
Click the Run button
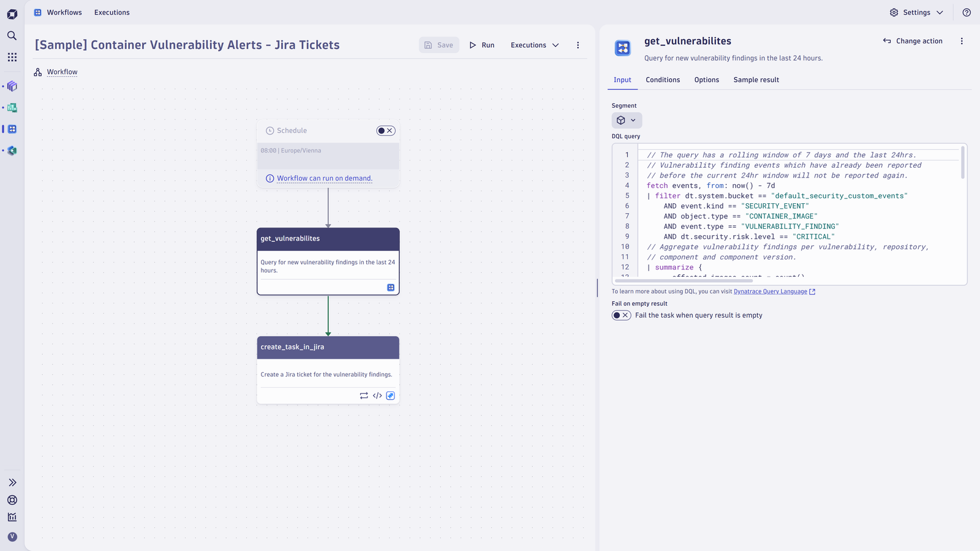pyautogui.click(x=482, y=45)
